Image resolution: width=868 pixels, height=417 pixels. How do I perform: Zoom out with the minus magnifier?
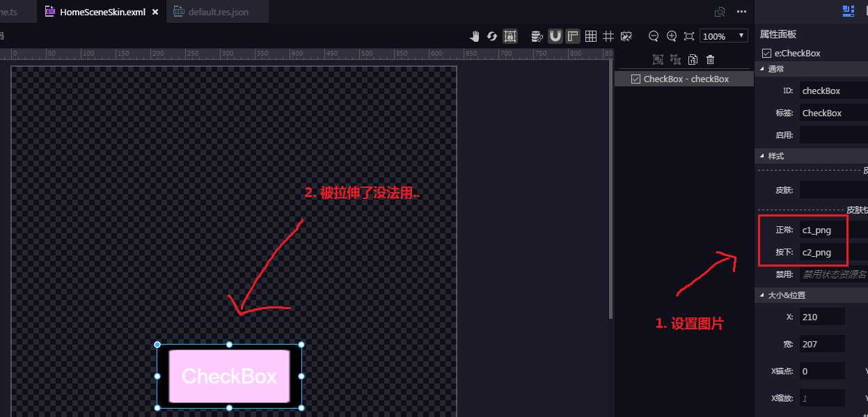tap(654, 36)
